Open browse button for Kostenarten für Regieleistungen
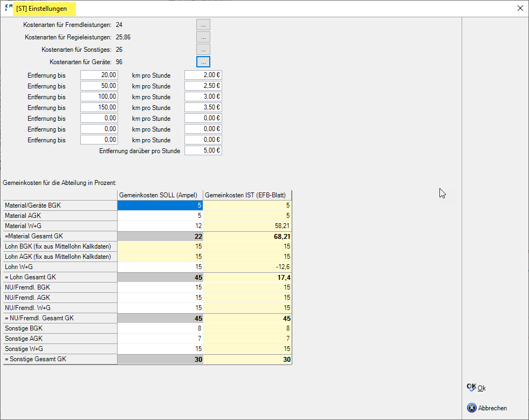Screen dimensions: 529x420 [203, 37]
